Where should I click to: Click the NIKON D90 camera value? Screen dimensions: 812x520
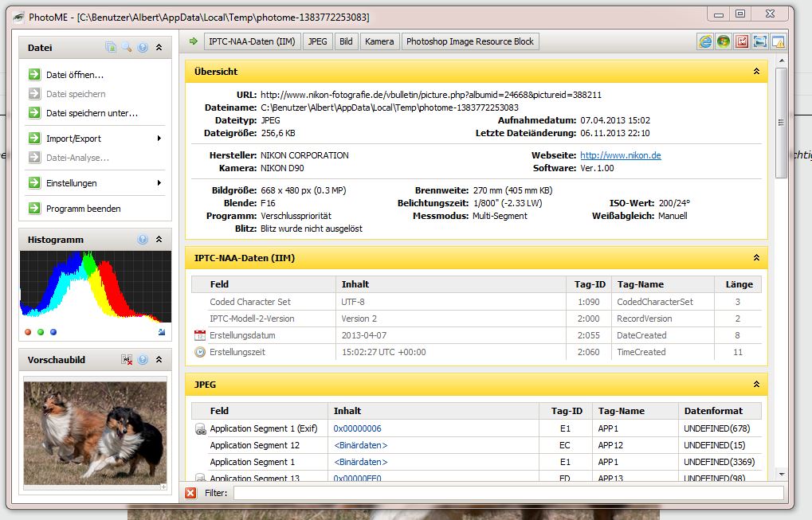pyautogui.click(x=282, y=168)
